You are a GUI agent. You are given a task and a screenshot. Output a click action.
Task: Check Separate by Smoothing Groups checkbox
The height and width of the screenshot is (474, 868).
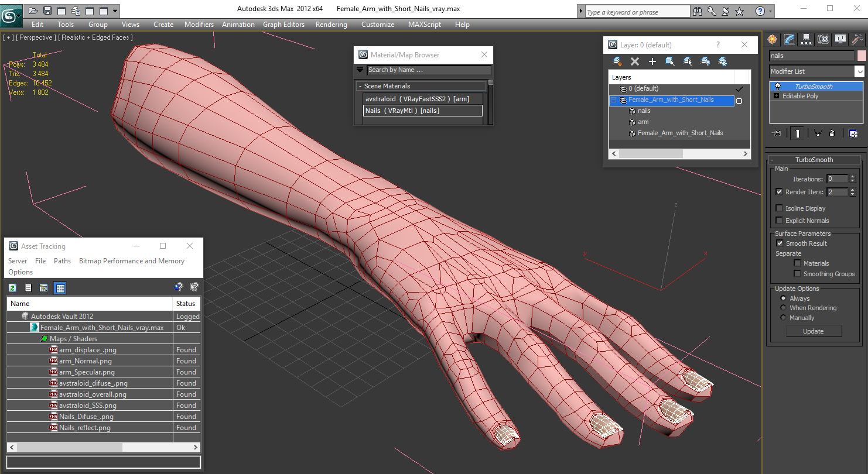pyautogui.click(x=797, y=274)
